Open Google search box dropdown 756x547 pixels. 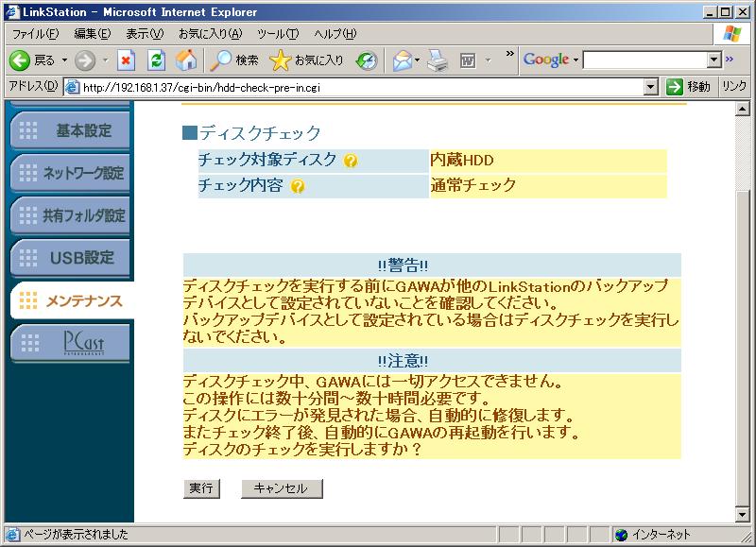[714, 60]
